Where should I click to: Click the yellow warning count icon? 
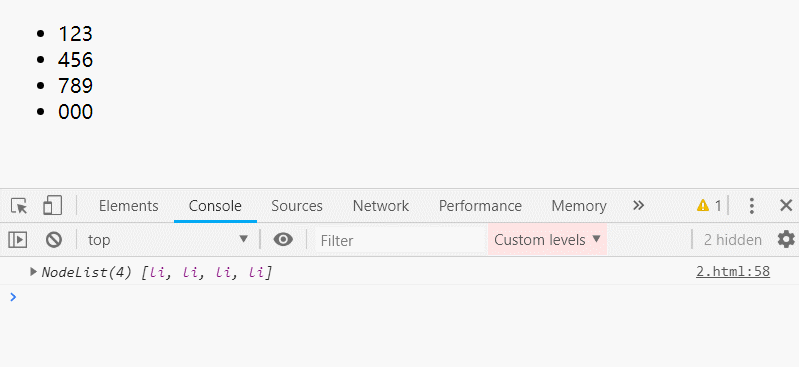point(709,206)
